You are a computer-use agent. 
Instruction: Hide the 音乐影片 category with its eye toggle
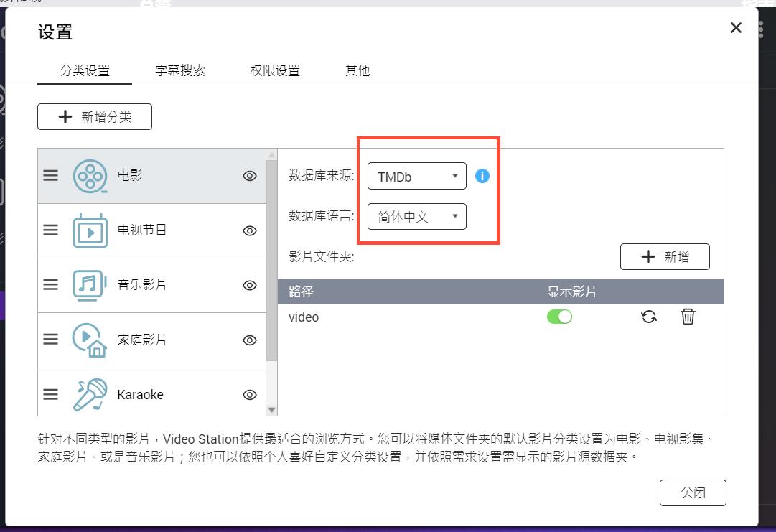pos(249,284)
